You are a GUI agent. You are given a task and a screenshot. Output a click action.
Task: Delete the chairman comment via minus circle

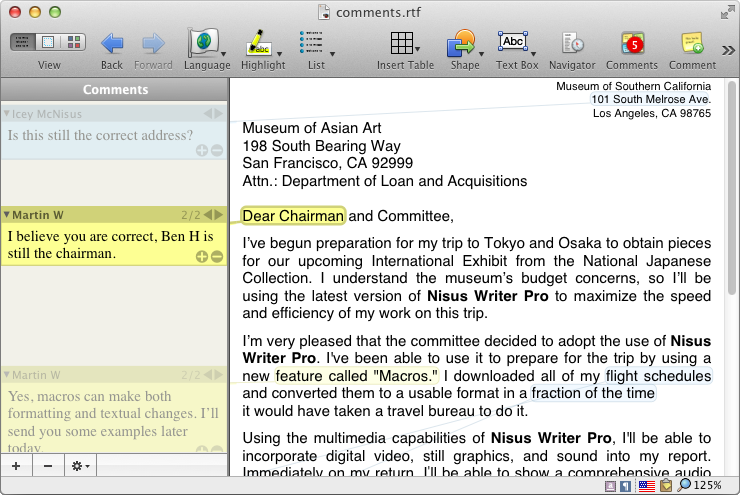(217, 257)
